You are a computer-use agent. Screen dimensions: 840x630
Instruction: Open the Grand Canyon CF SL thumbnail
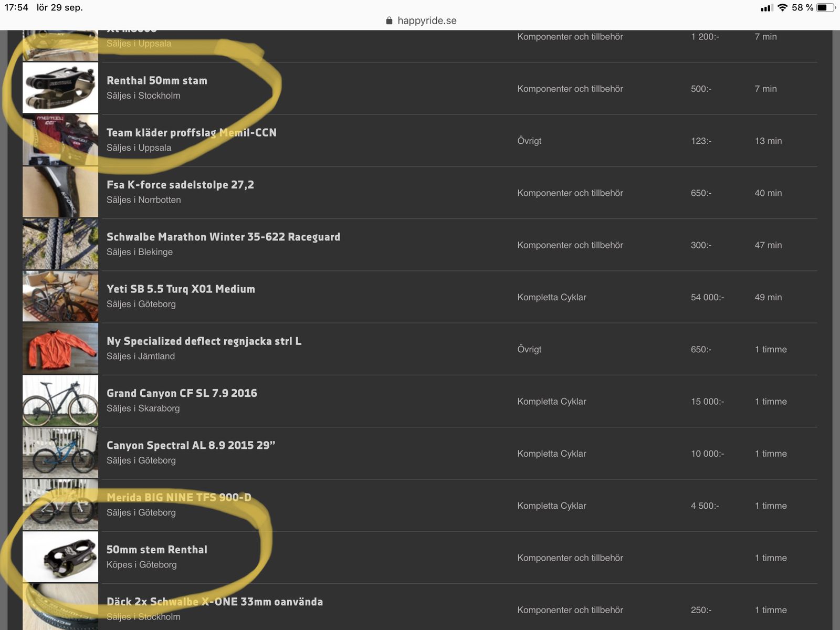point(60,400)
